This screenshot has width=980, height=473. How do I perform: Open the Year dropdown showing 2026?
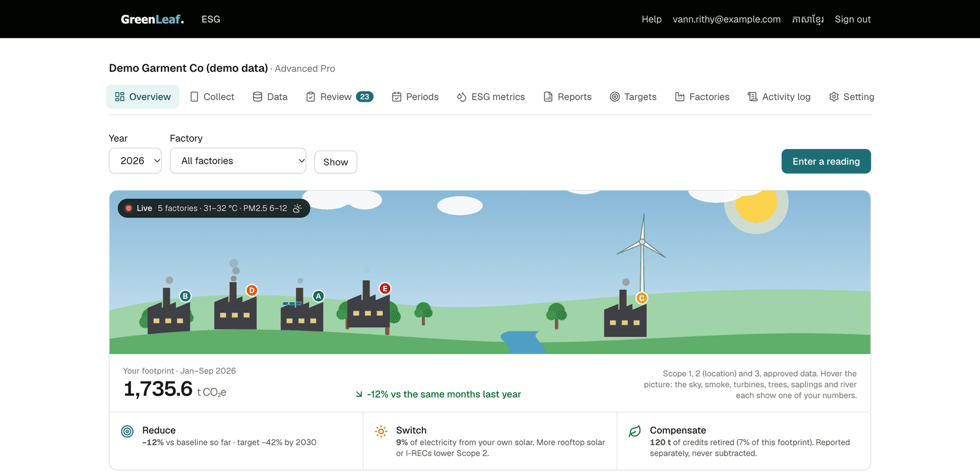point(135,161)
